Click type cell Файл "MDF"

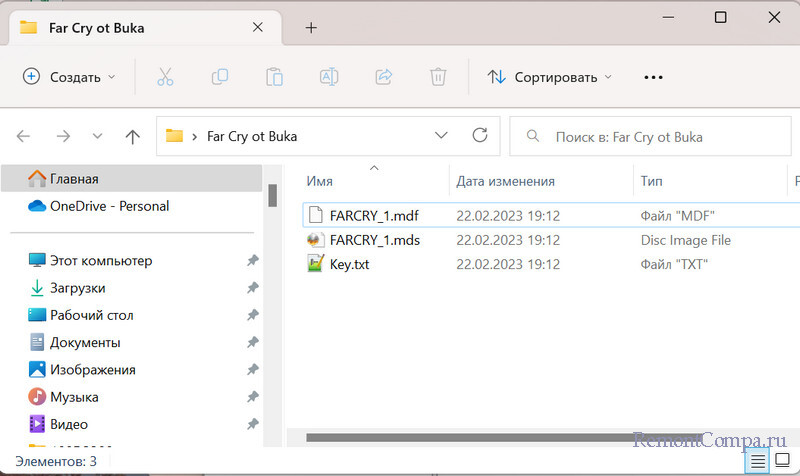click(x=678, y=216)
